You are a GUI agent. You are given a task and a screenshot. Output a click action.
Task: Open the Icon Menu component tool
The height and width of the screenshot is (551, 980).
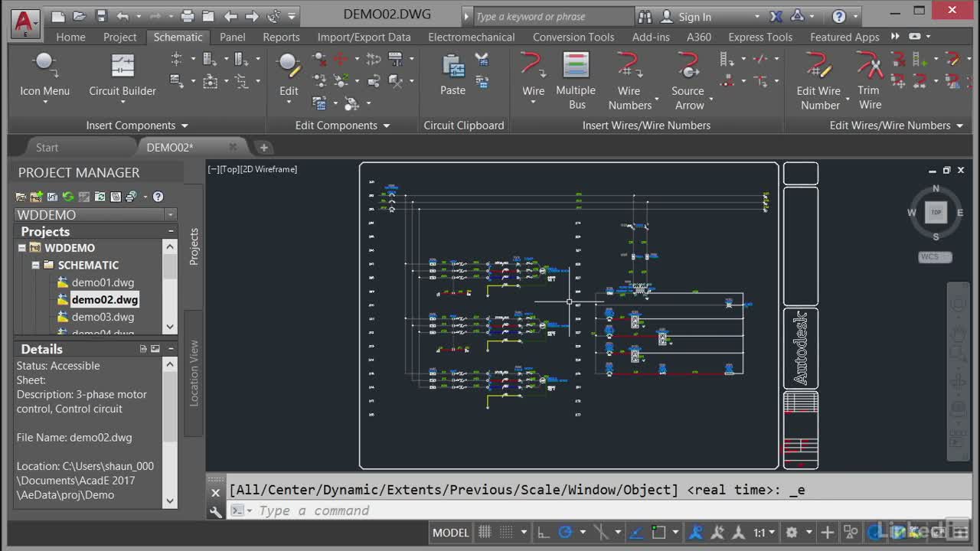[44, 77]
